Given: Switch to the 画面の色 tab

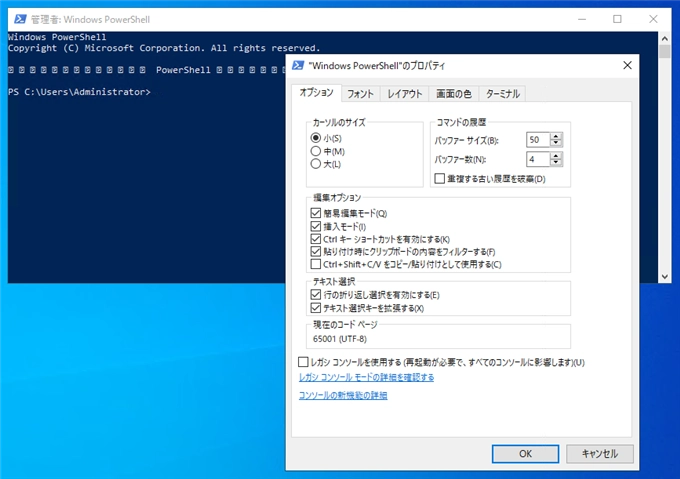Looking at the screenshot, I should (454, 94).
